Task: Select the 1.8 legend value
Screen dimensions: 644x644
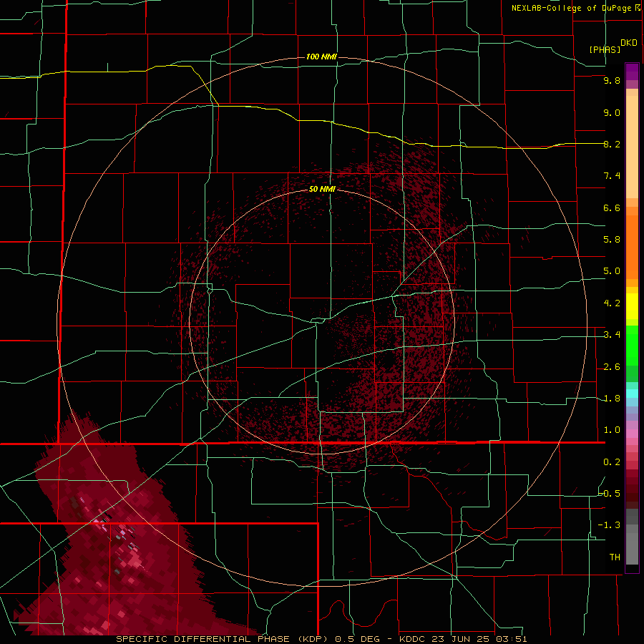Action: pos(612,399)
